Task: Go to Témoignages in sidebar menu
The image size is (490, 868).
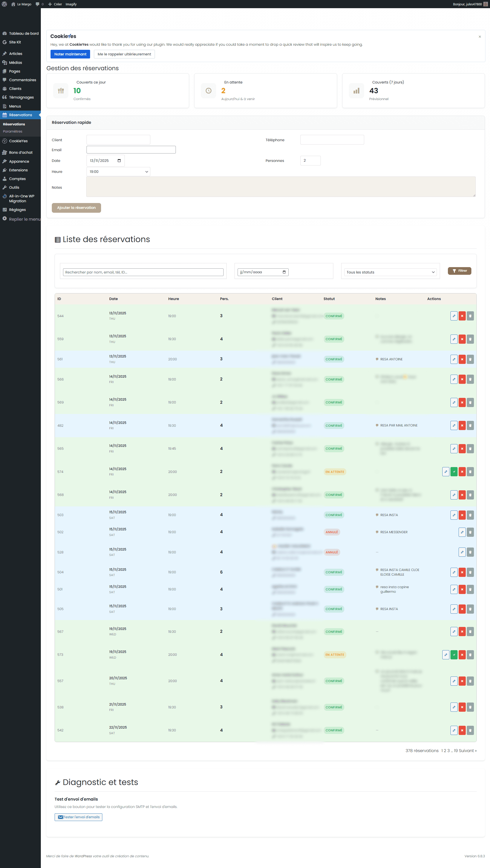Action: tap(21, 97)
